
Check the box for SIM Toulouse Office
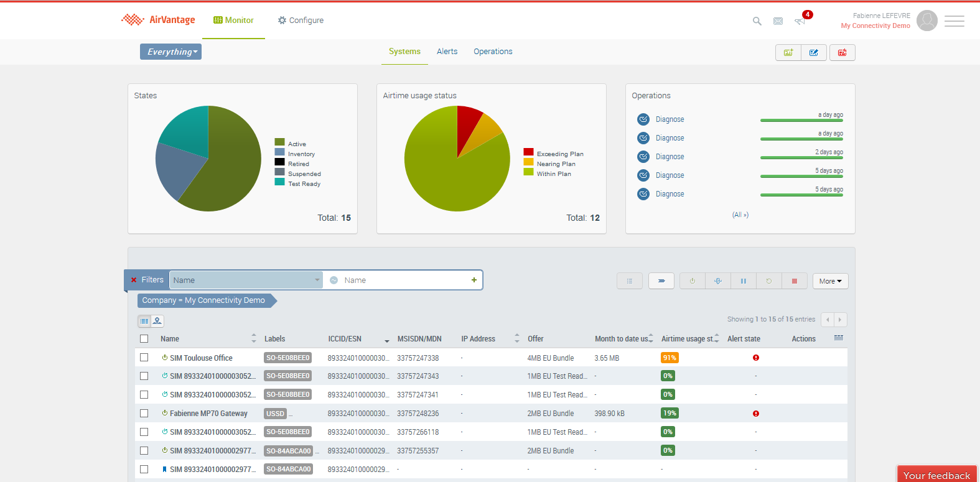(x=144, y=358)
